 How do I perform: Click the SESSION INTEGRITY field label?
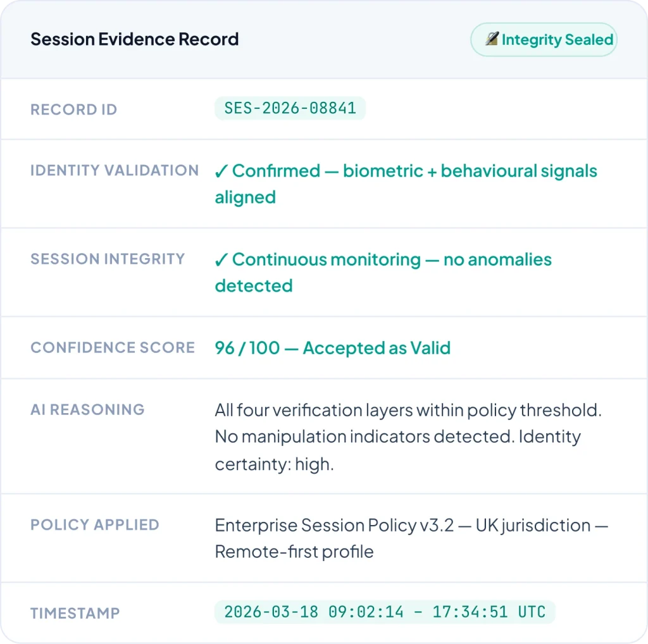108,259
